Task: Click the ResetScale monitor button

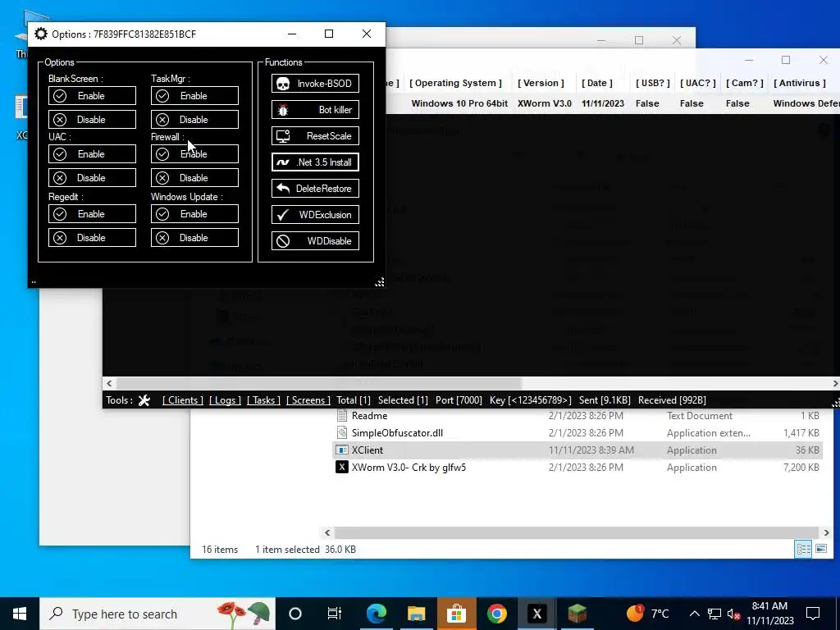Action: pos(315,136)
